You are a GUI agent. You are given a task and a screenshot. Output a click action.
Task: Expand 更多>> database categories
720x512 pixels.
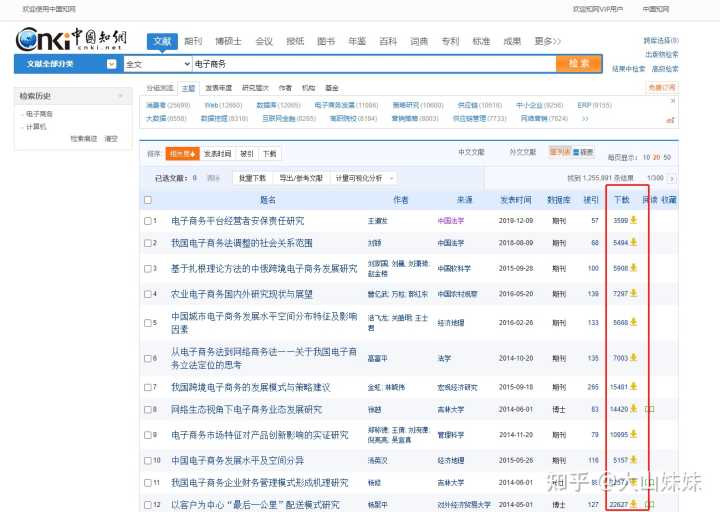(x=548, y=41)
